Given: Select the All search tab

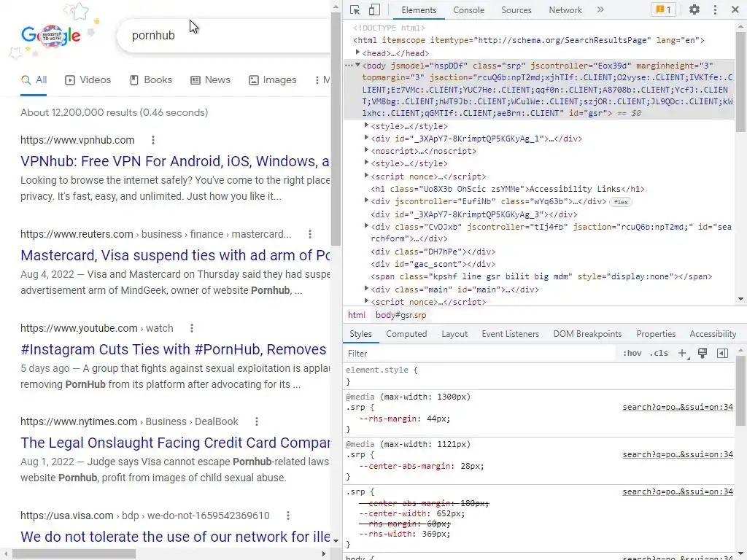Looking at the screenshot, I should [34, 80].
